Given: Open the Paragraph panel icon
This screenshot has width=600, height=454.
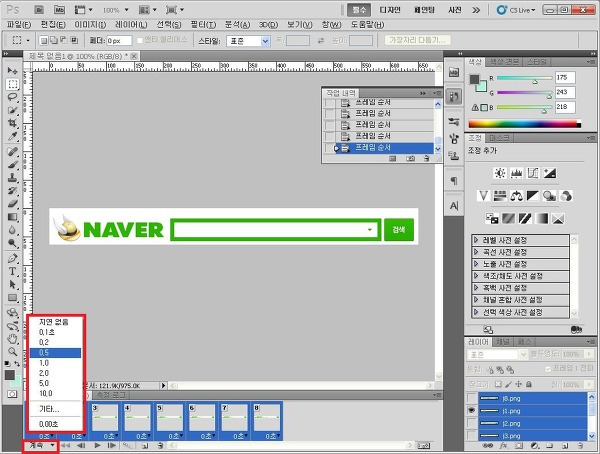Looking at the screenshot, I should tap(454, 181).
